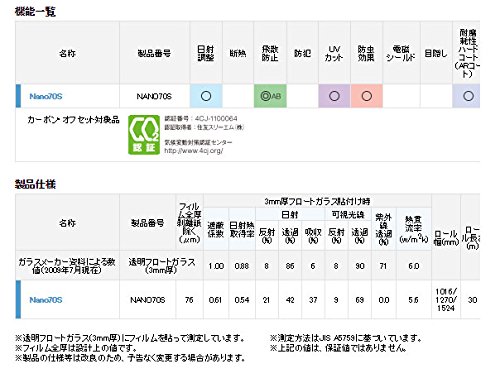
Task: Click the JIS A5759 measurement note
Action: 346,338
